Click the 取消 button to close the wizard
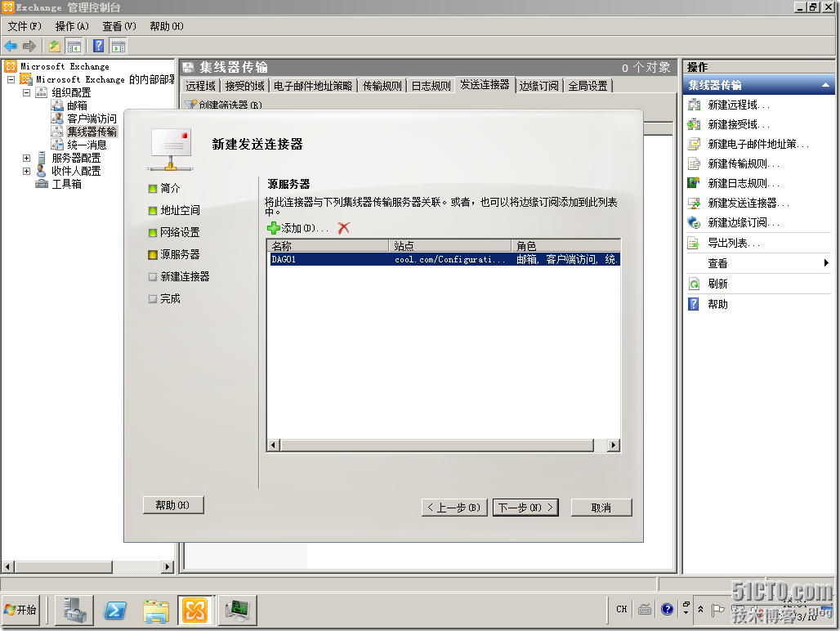840x631 pixels. click(601, 507)
